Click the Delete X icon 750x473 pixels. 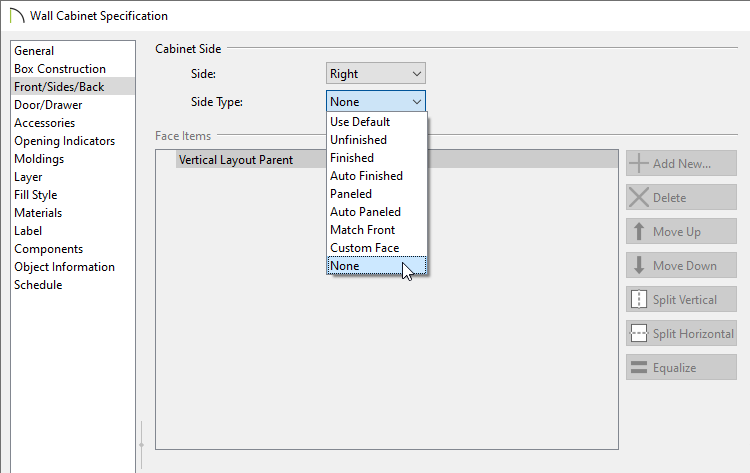coord(639,198)
